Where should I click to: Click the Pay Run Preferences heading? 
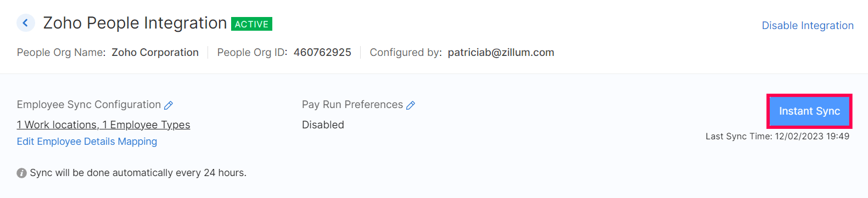pos(352,105)
